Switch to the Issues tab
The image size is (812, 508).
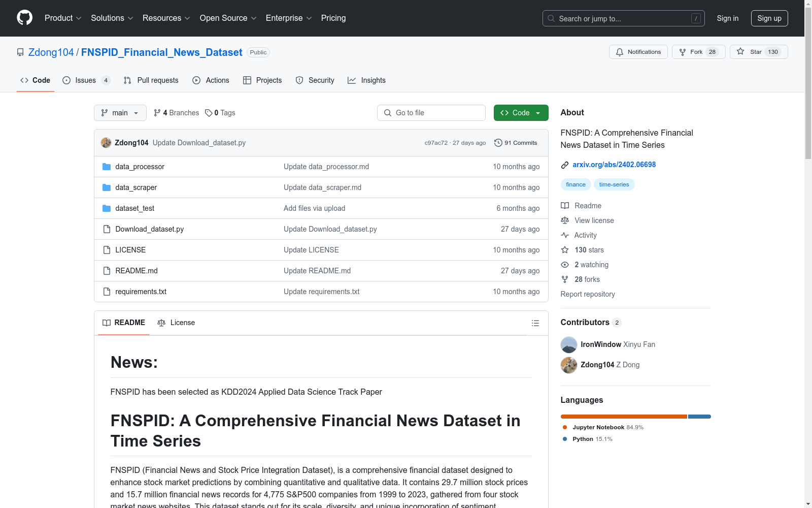tap(86, 80)
